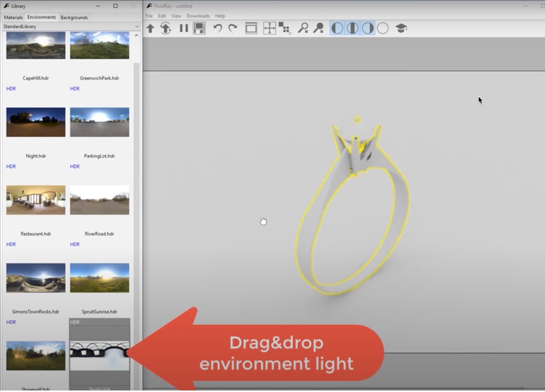
Task: Click the SpruitSunrise.hdr file name label
Action: tap(99, 312)
